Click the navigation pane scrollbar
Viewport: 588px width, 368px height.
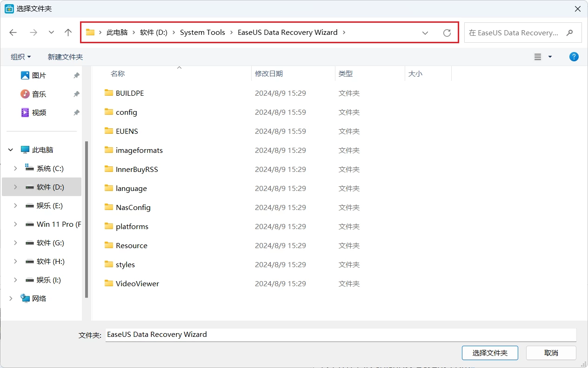(x=87, y=219)
